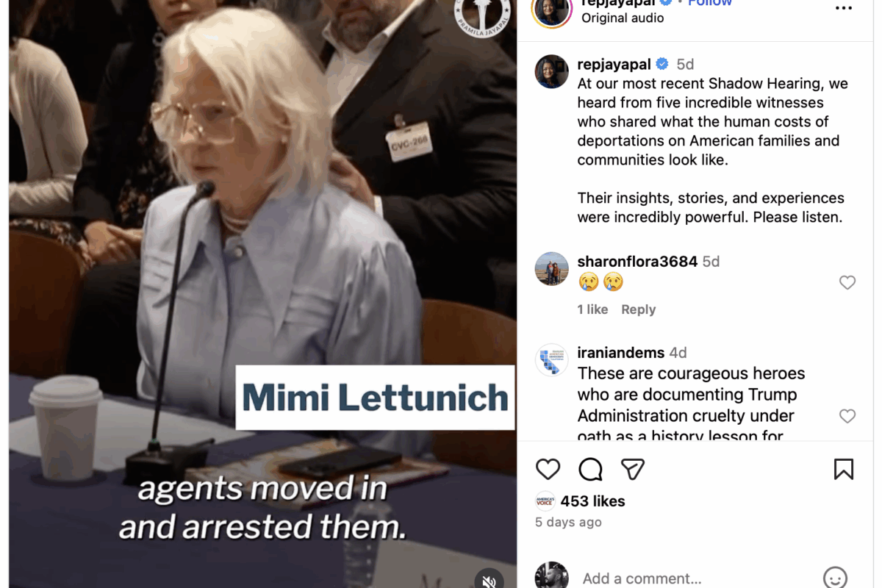This screenshot has width=882, height=588.
Task: Like sharonflora3684's comment
Action: [847, 282]
